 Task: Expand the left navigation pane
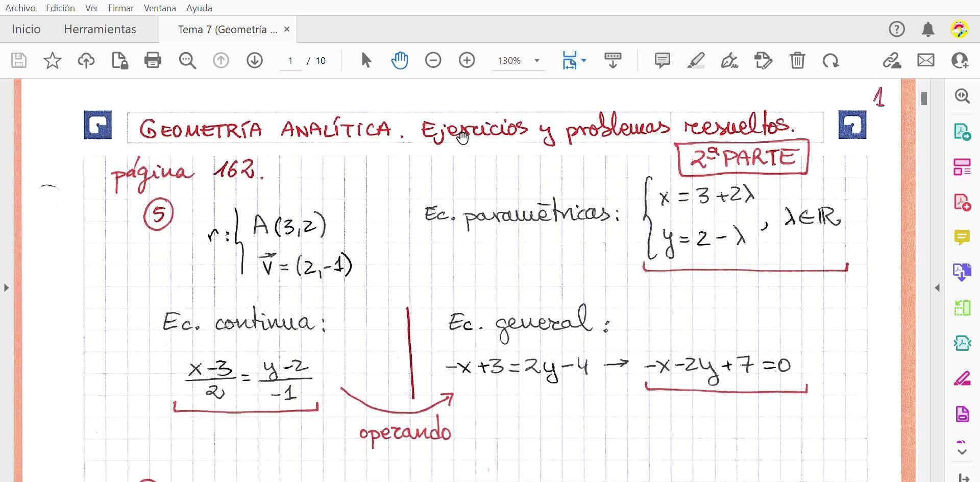coord(6,287)
